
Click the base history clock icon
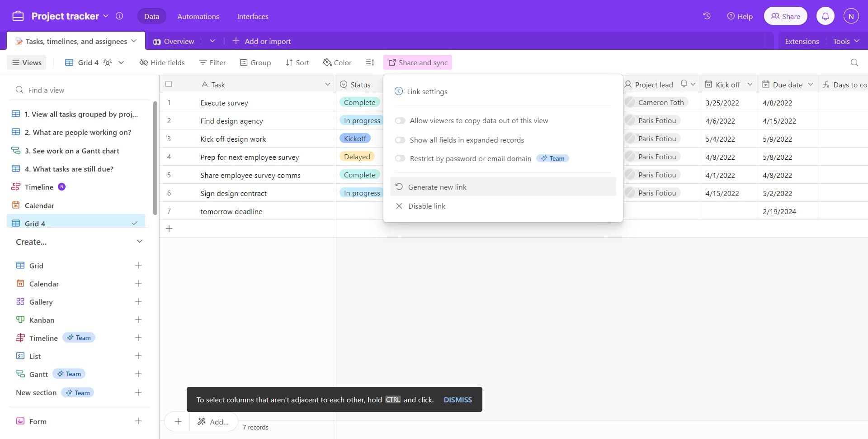point(707,16)
